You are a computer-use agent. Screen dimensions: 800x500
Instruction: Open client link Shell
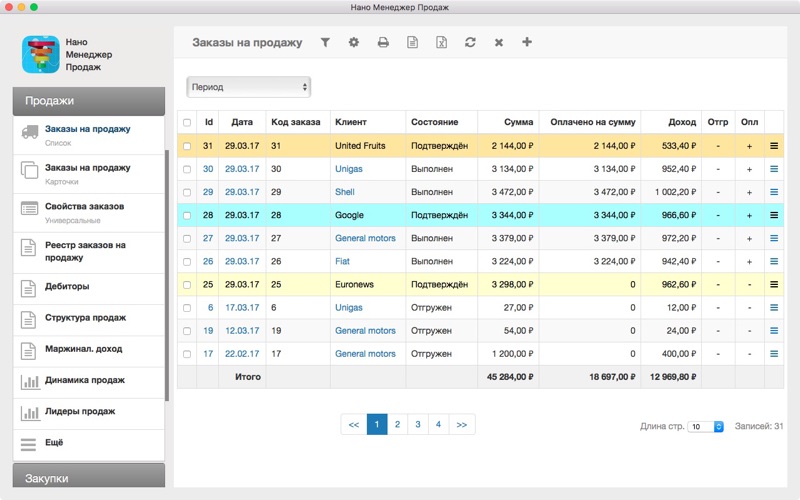345,192
